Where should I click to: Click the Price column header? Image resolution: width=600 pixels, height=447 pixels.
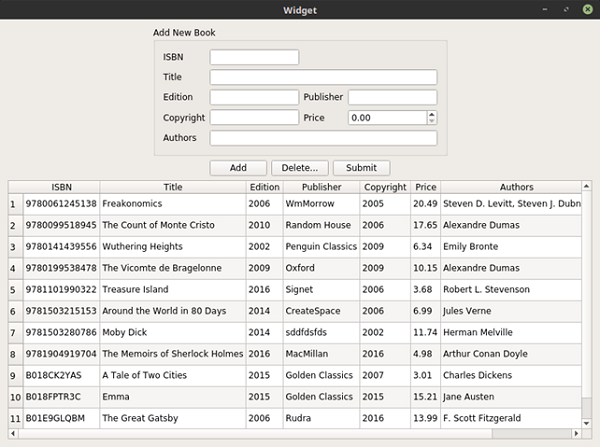click(x=426, y=187)
